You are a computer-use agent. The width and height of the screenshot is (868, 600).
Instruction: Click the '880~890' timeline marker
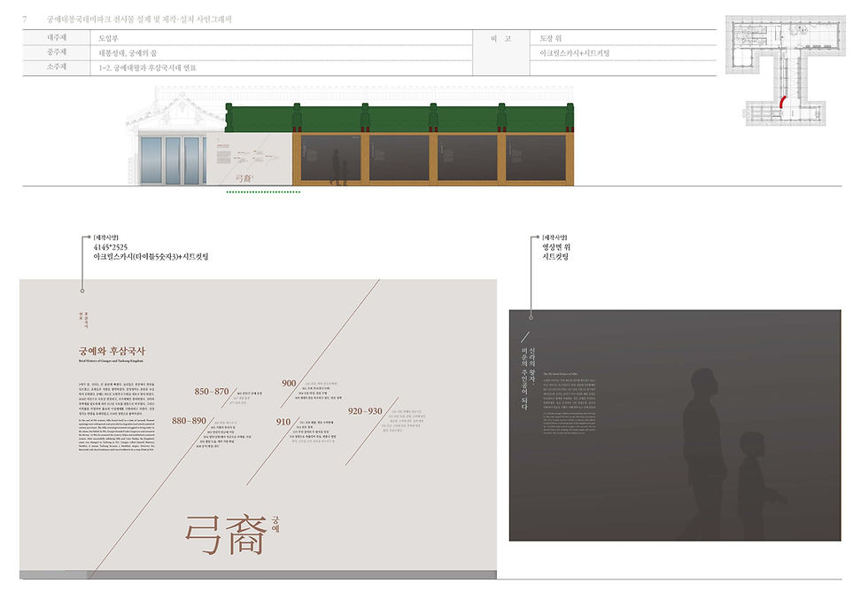189,420
